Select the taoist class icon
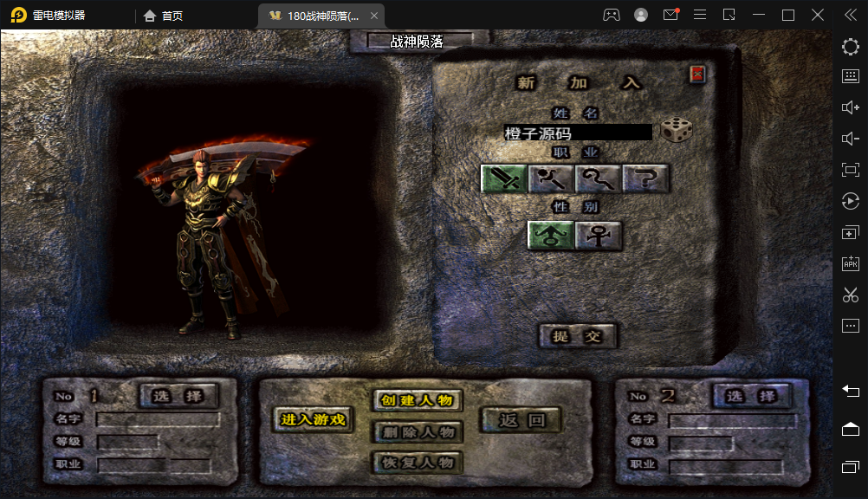Viewport: 868px width, 499px height. (x=598, y=178)
